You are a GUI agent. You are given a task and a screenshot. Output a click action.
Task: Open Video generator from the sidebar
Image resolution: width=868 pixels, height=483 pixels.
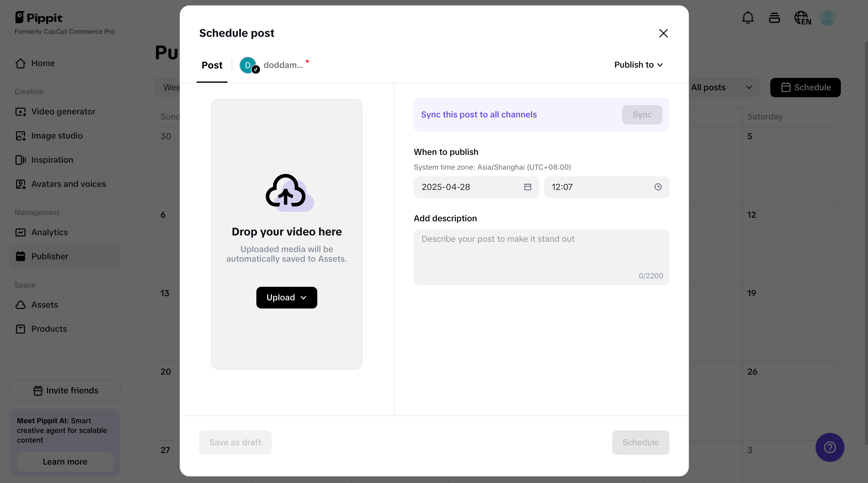(x=63, y=112)
